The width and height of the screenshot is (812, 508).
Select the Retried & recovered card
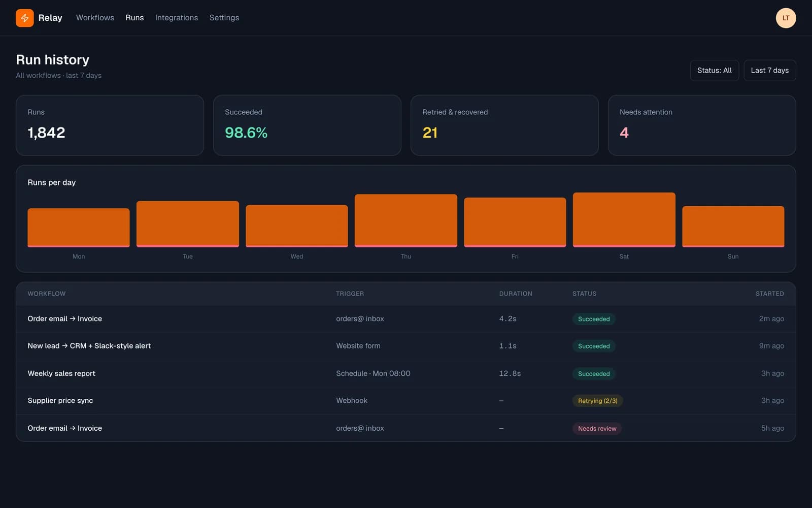(504, 125)
